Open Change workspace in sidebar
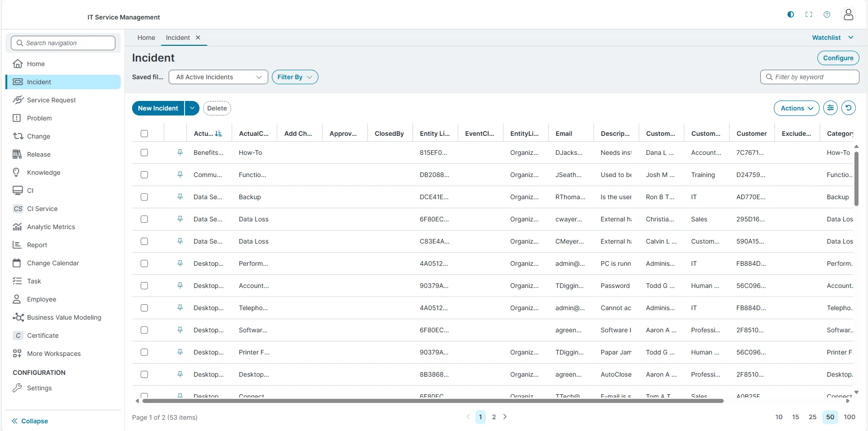 (x=63, y=136)
